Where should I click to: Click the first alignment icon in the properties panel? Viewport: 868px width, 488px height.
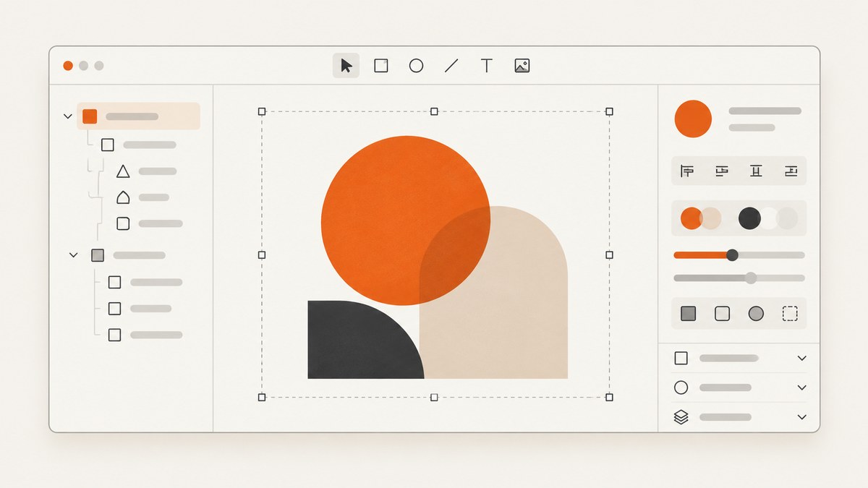click(687, 171)
